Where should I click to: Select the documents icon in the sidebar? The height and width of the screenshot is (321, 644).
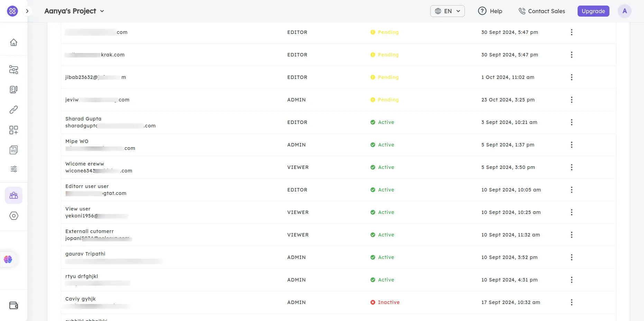point(13,150)
